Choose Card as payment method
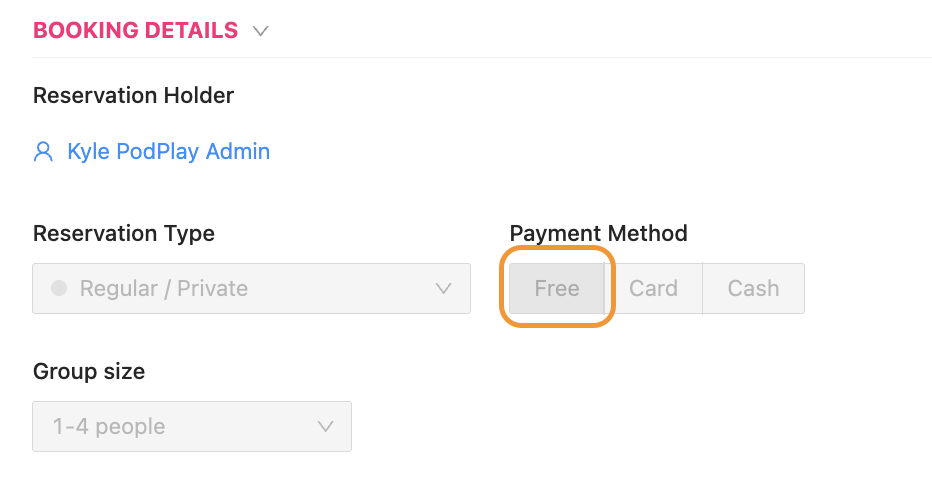 pyautogui.click(x=653, y=288)
